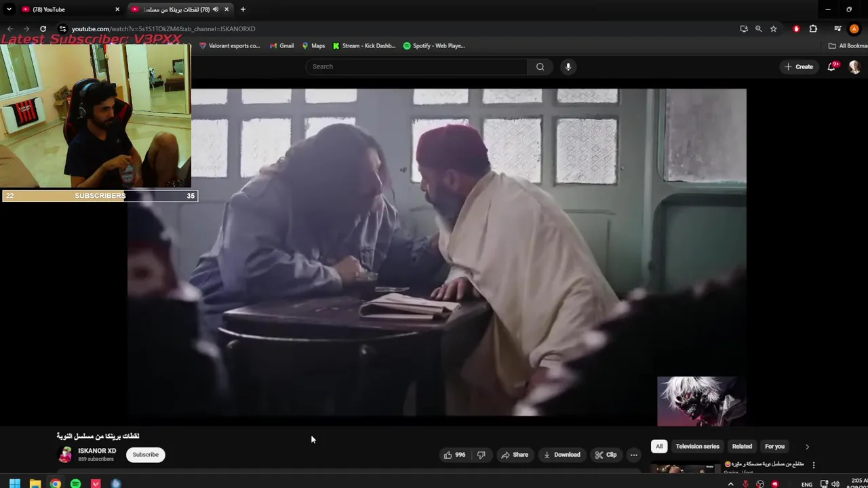Click the ENG language indicator

point(807,484)
